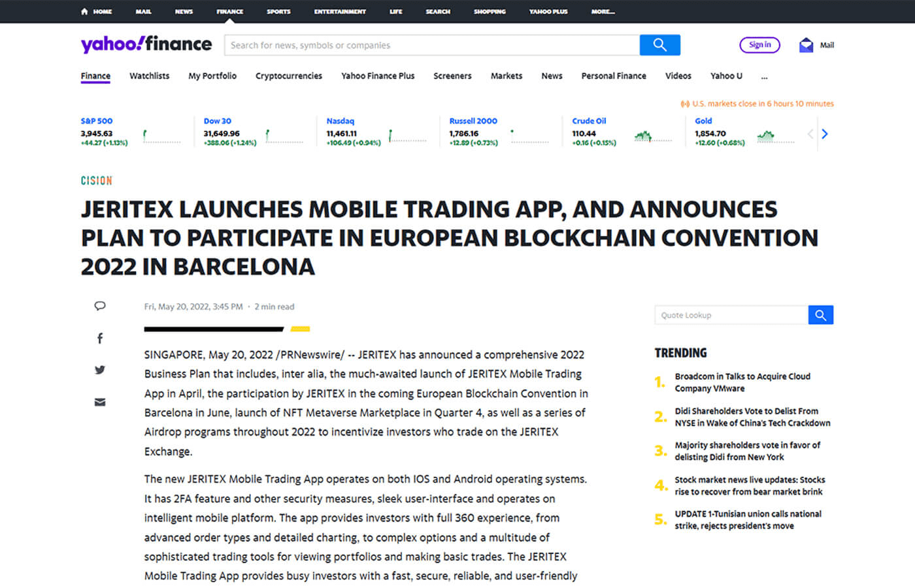The image size is (915, 588).
Task: Click the blue magnifier search button
Action: (660, 45)
